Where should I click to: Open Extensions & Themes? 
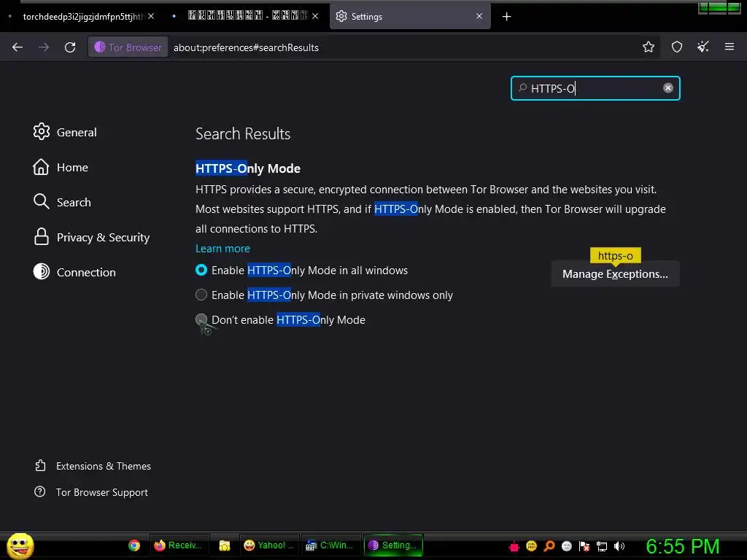coord(93,466)
